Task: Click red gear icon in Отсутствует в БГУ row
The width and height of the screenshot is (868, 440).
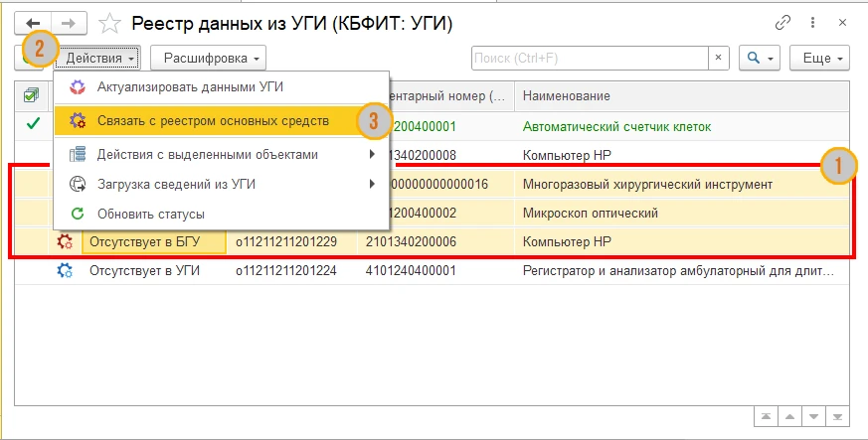Action: click(x=65, y=241)
